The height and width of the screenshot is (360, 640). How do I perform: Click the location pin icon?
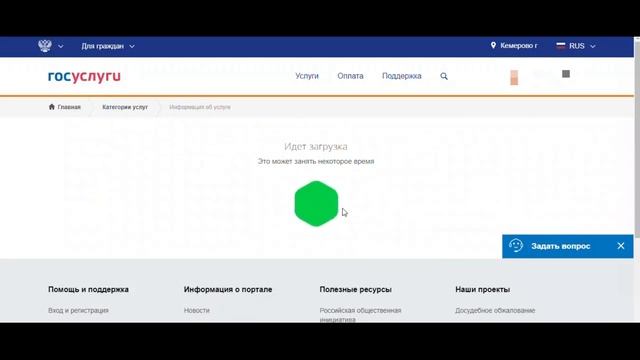coord(493,45)
